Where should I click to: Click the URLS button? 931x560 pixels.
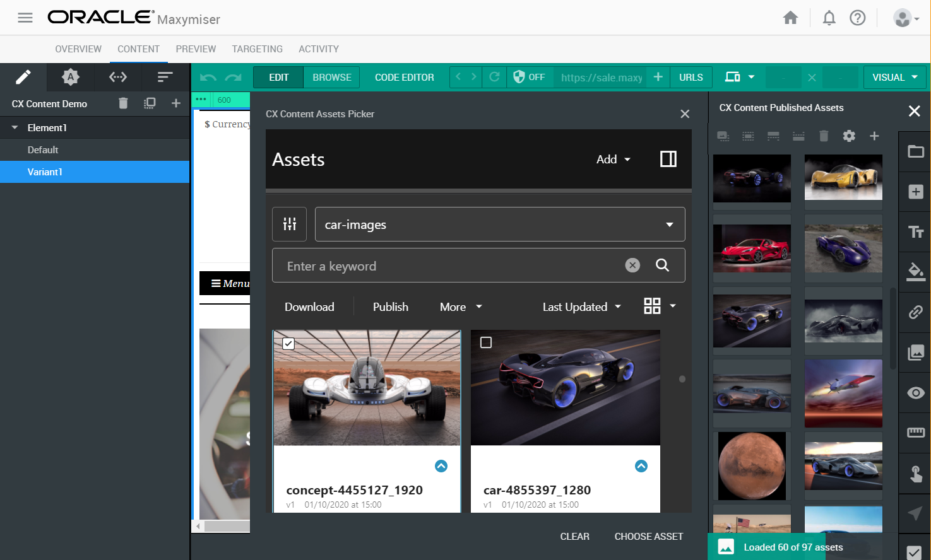pos(691,78)
